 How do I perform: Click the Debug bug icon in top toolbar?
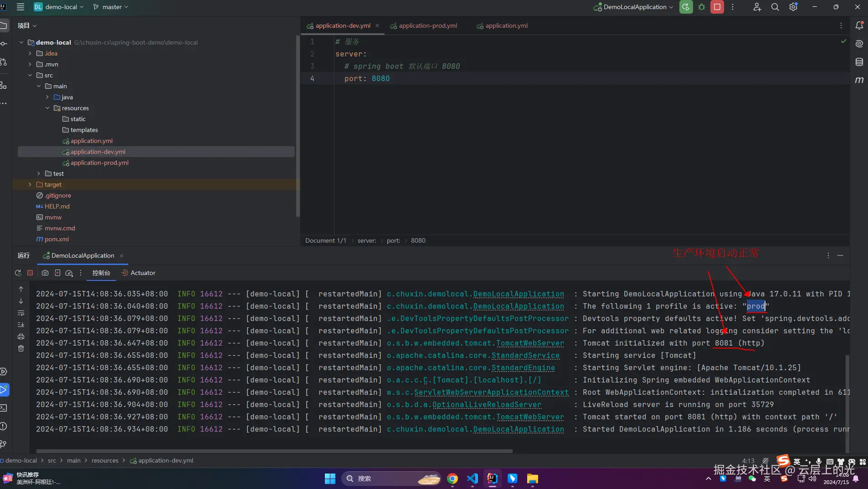[702, 7]
